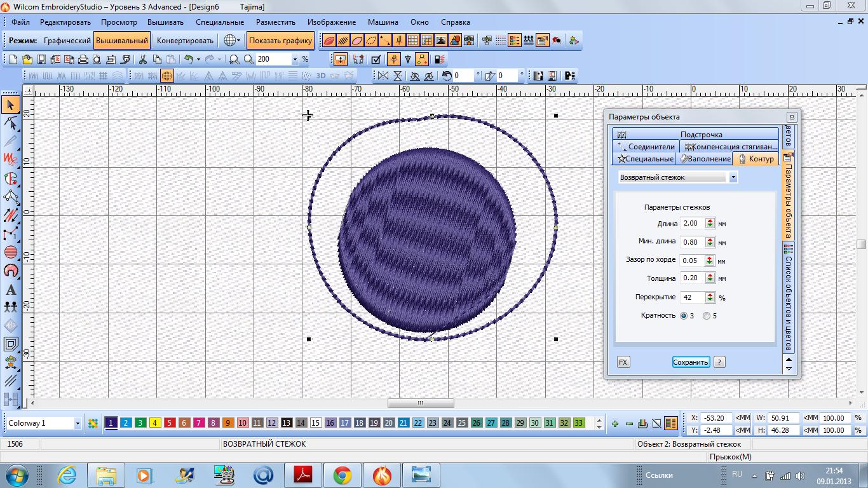The width and height of the screenshot is (868, 488).
Task: Select multiplicity radio button 3
Action: 684,316
